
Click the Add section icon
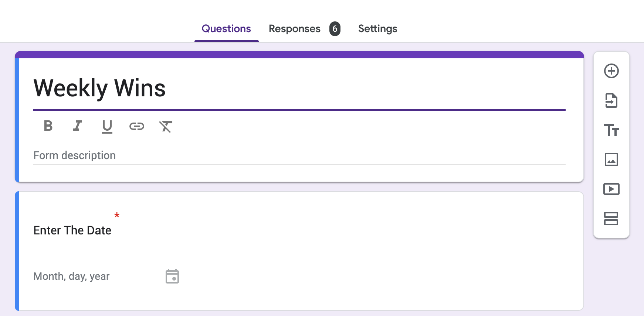611,219
